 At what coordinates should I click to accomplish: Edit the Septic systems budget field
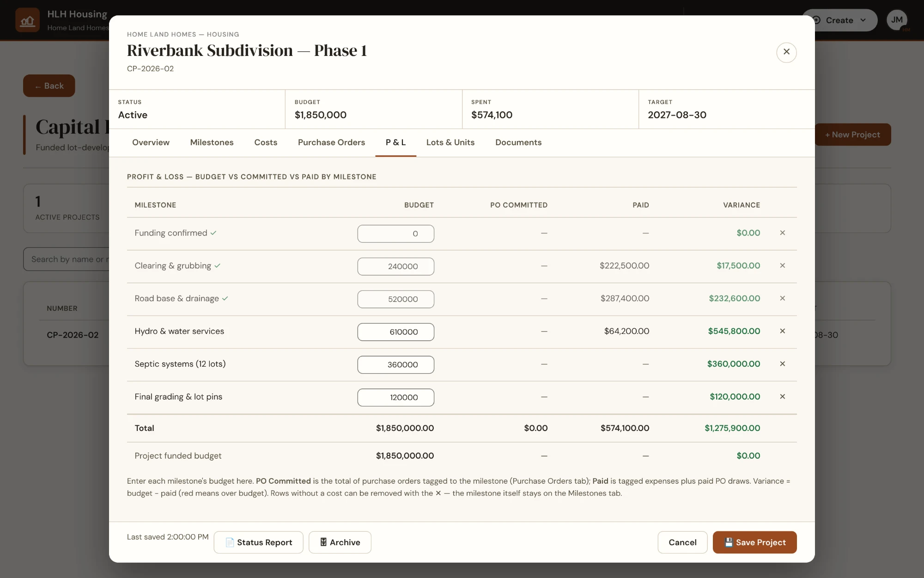tap(395, 365)
